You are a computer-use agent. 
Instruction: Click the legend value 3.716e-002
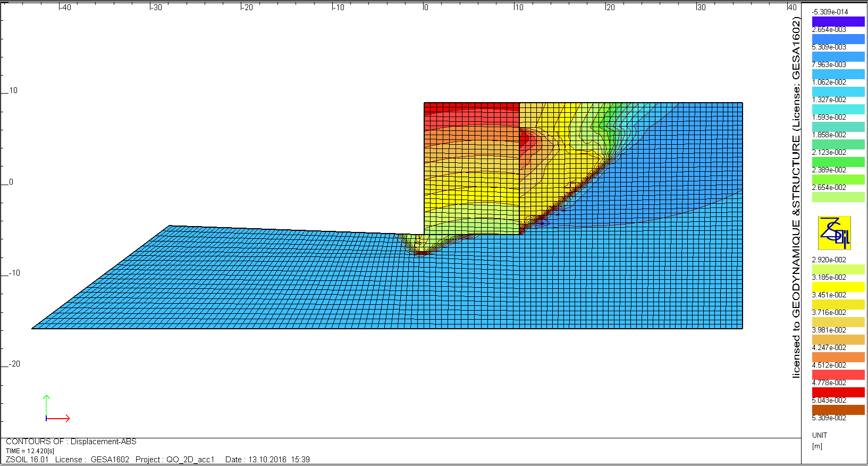829,312
